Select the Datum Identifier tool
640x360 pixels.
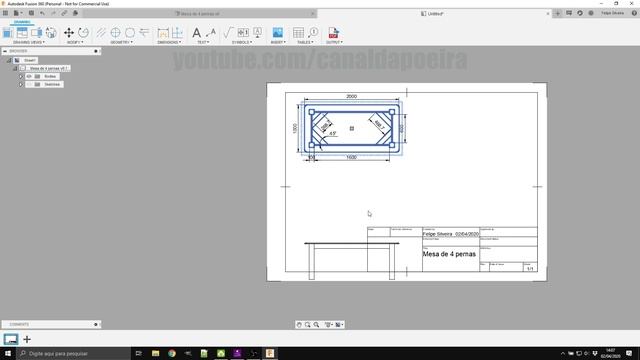[258, 33]
